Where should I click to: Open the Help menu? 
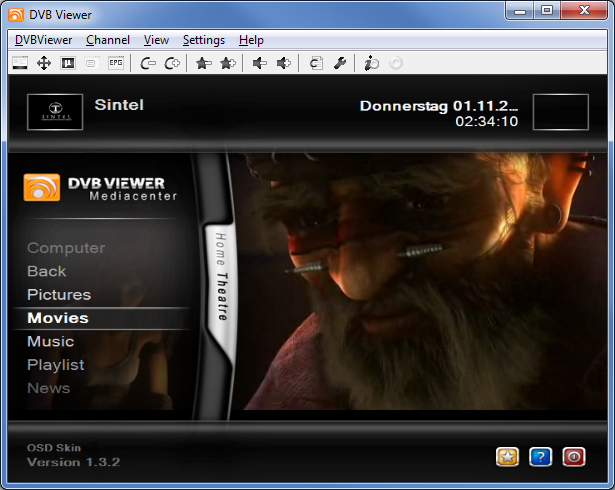point(251,40)
